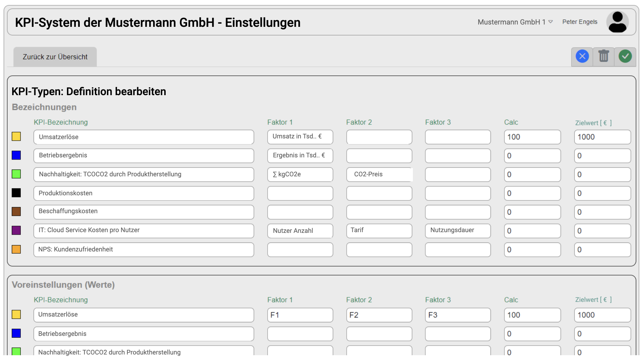Choose the brown Beschaffungskosten color swatch
644x357 pixels.
coord(16,211)
